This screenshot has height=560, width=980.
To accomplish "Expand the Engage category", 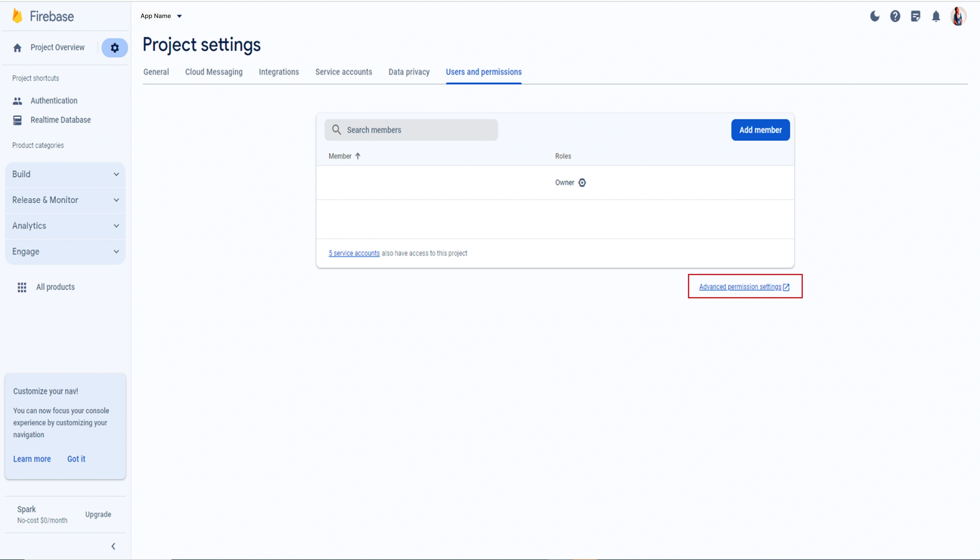I will [x=65, y=252].
